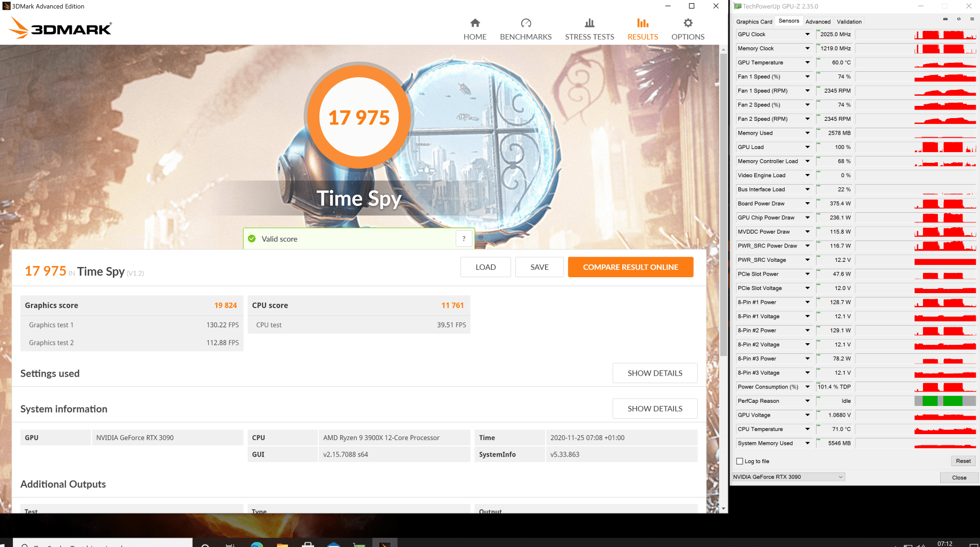Click the GPU-Z Reset button

pyautogui.click(x=963, y=461)
